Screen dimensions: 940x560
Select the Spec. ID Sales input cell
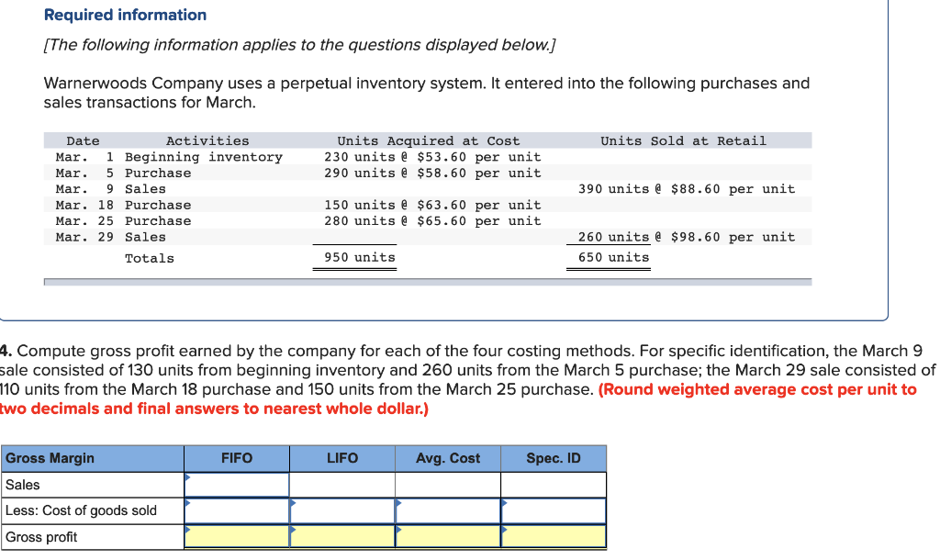[x=554, y=484]
